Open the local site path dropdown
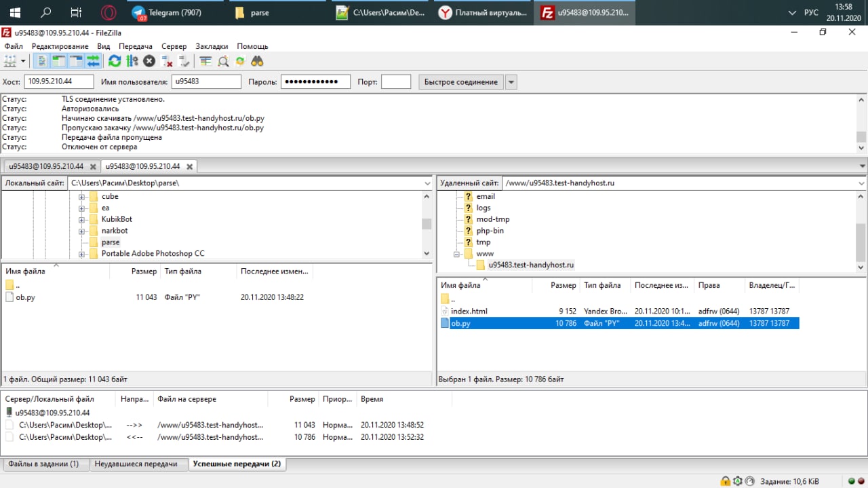868x488 pixels. click(x=427, y=183)
